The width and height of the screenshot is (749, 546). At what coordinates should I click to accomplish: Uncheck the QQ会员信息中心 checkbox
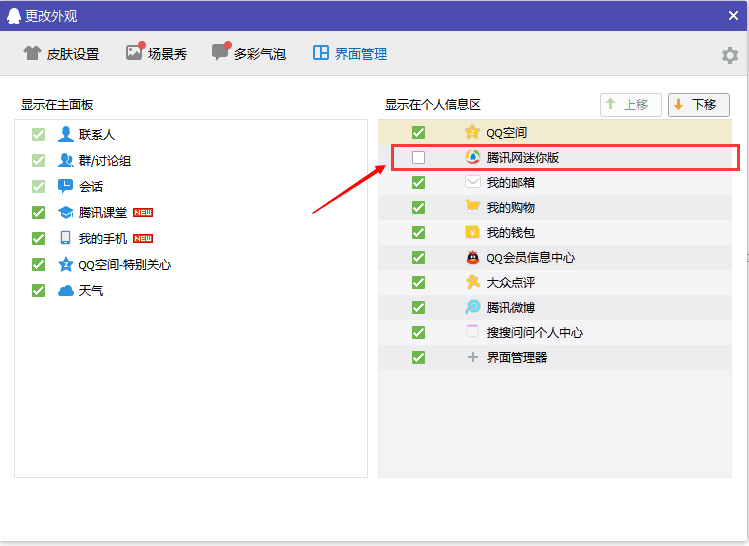coord(418,257)
